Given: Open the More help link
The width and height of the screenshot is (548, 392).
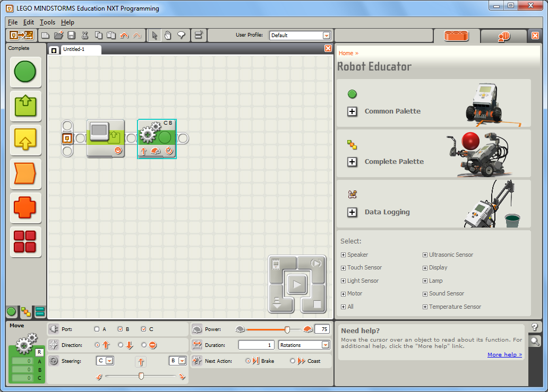Looking at the screenshot, I should 504,355.
